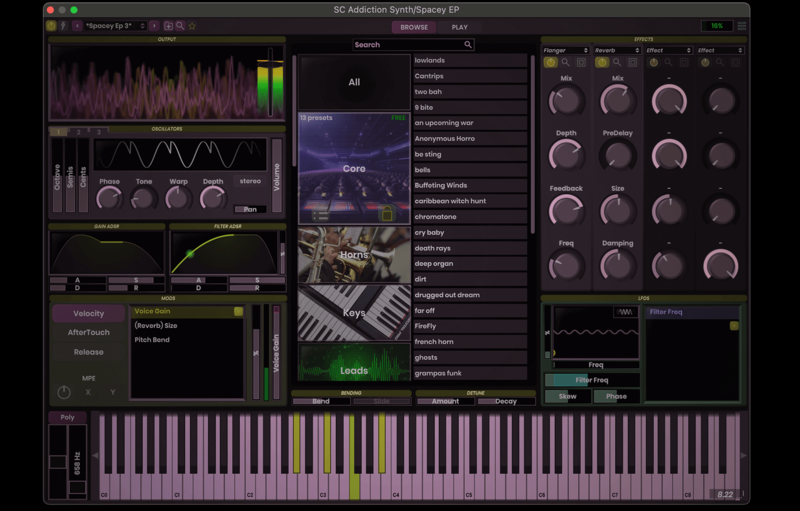
Task: Toggle MPE Y axis
Action: click(x=113, y=392)
